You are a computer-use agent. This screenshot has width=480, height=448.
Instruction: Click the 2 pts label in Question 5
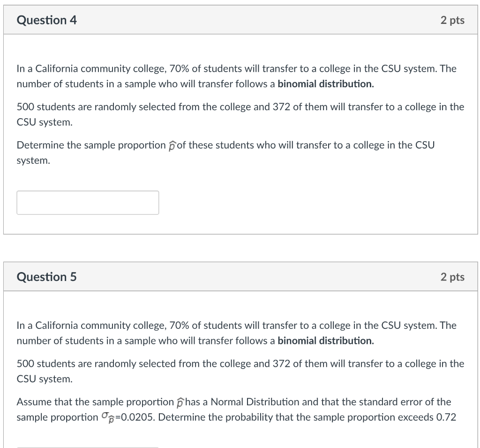coord(452,277)
